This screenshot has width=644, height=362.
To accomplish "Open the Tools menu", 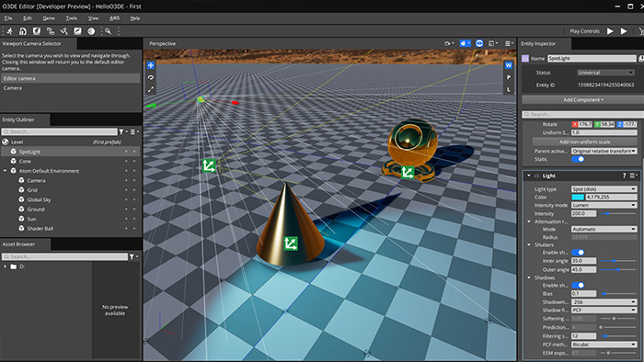I will 72,18.
